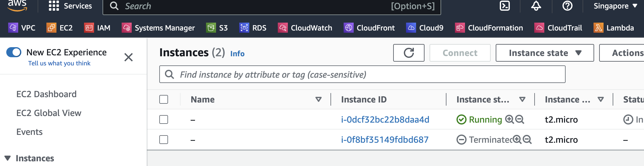Open CloudFront shortcut icon

click(349, 28)
